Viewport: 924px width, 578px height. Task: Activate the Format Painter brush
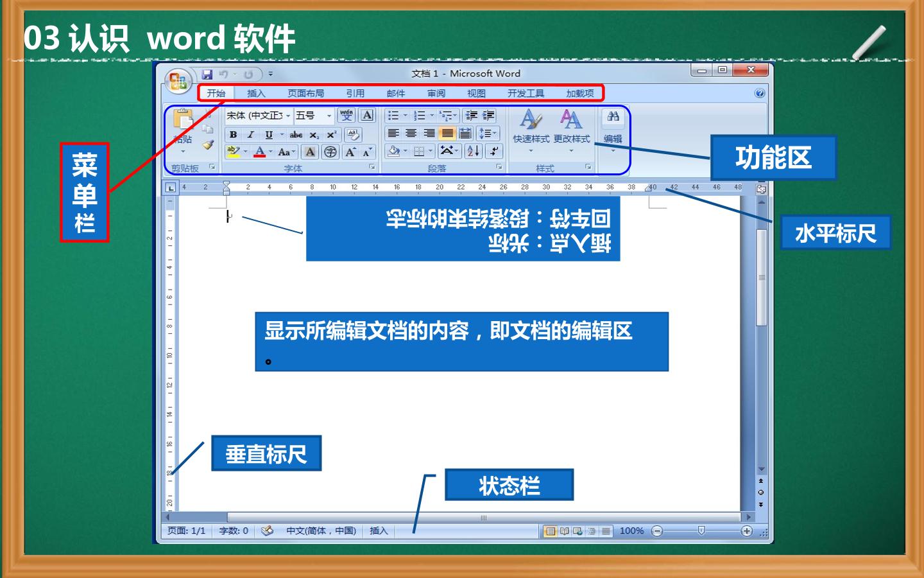click(x=208, y=145)
